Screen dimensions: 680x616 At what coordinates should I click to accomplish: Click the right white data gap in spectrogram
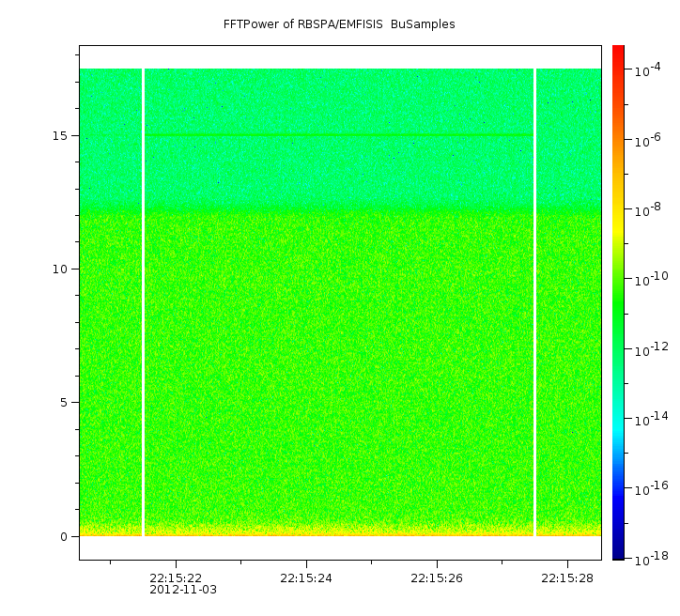coord(534,300)
